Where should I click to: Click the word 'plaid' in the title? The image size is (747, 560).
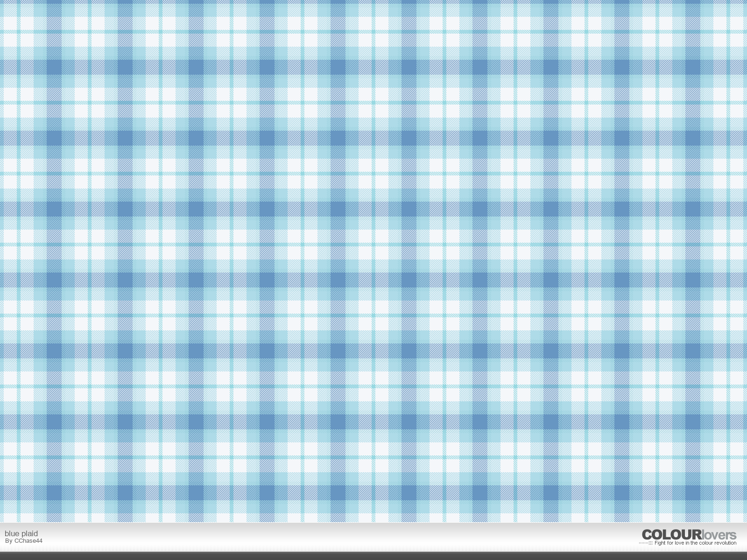29,533
